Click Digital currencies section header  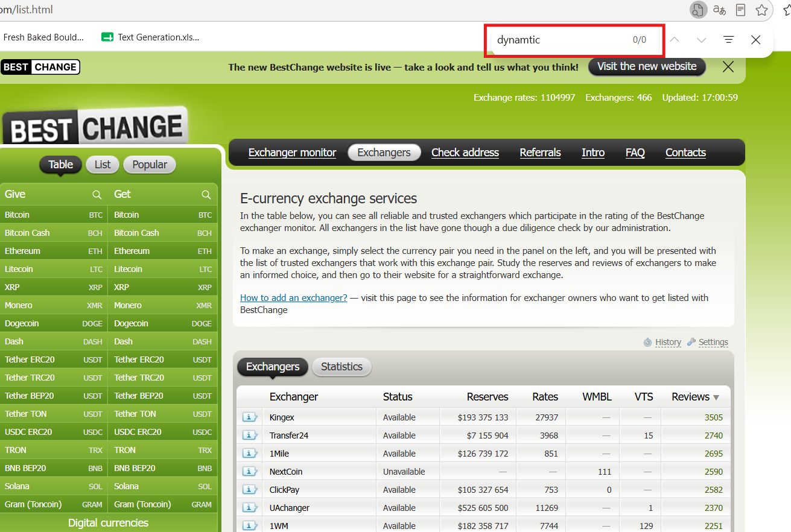[x=108, y=523]
